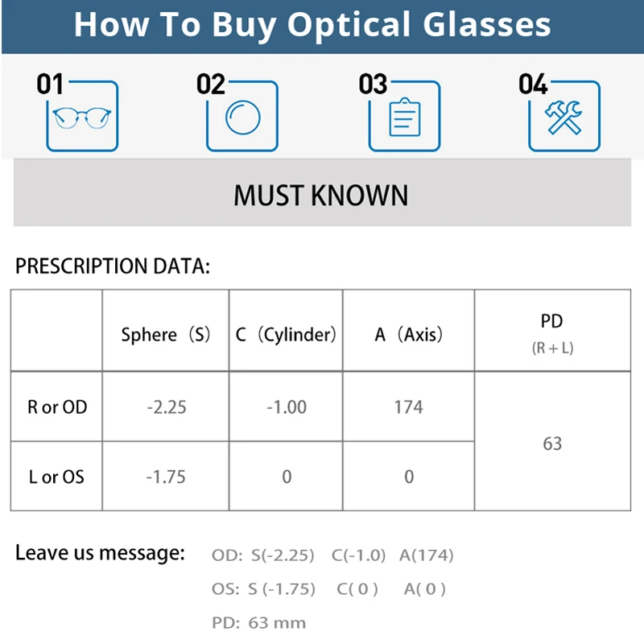The image size is (644, 644).
Task: Click the 'Leave us message:' label
Action: point(101,553)
